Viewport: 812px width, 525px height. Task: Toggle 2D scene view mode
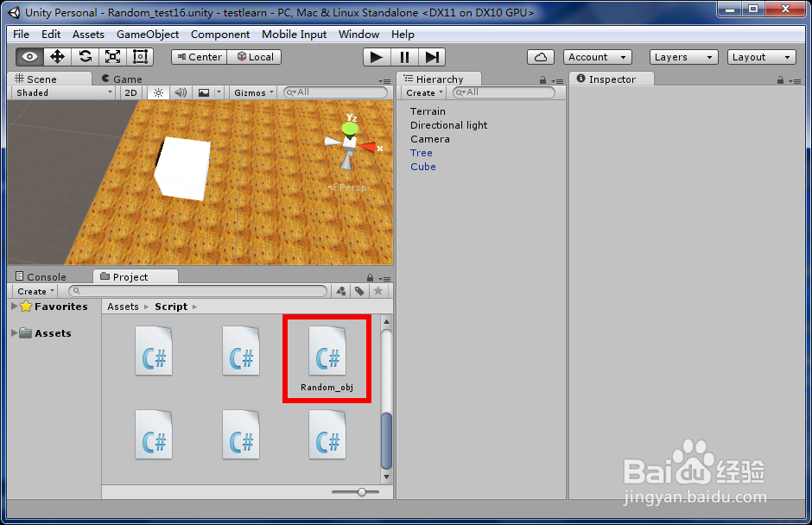tap(130, 92)
